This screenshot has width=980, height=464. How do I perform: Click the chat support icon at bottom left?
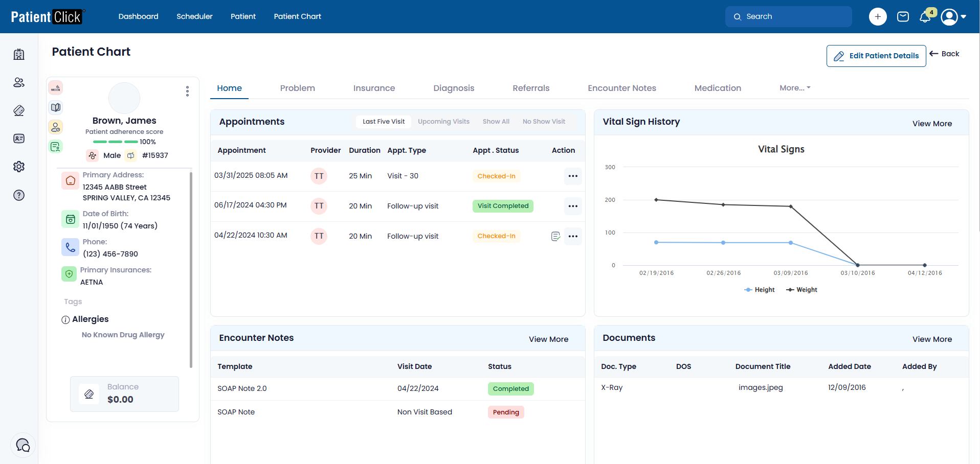point(23,445)
